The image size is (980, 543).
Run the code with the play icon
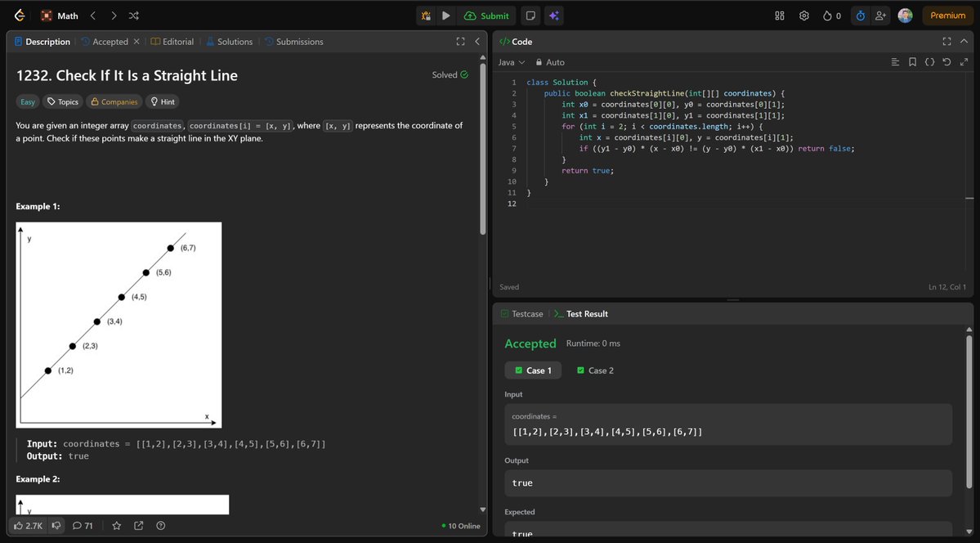point(445,15)
